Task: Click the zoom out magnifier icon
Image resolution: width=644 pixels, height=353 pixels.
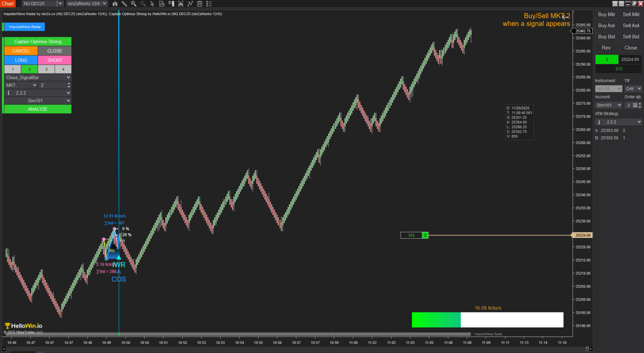Action: tap(143, 3)
